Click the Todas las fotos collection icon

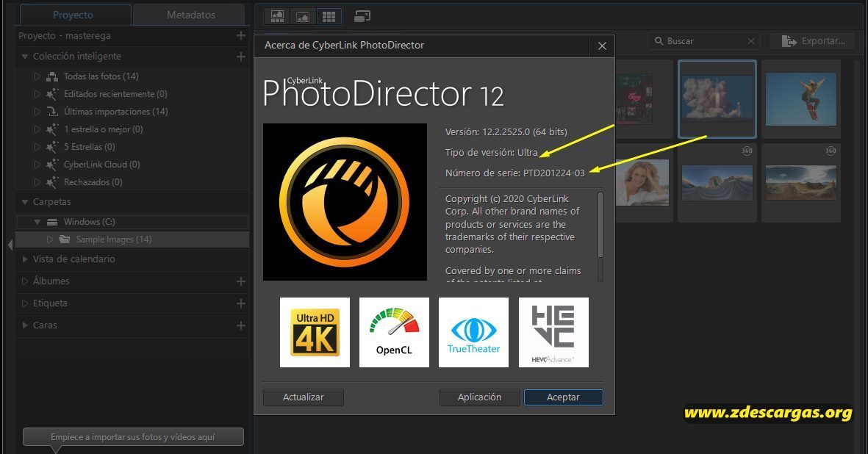[x=52, y=76]
